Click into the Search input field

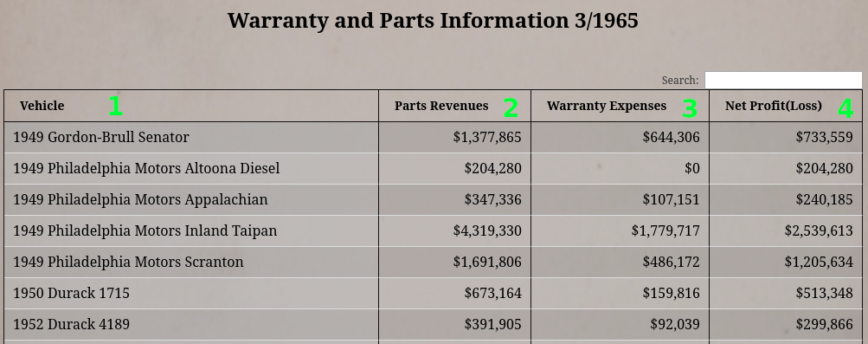coord(783,81)
